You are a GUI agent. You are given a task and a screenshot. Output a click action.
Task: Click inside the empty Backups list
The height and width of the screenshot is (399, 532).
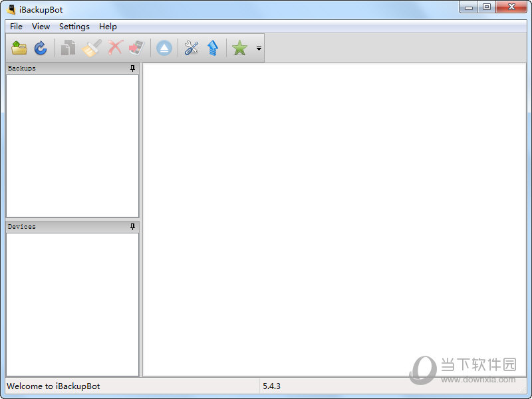pos(72,145)
